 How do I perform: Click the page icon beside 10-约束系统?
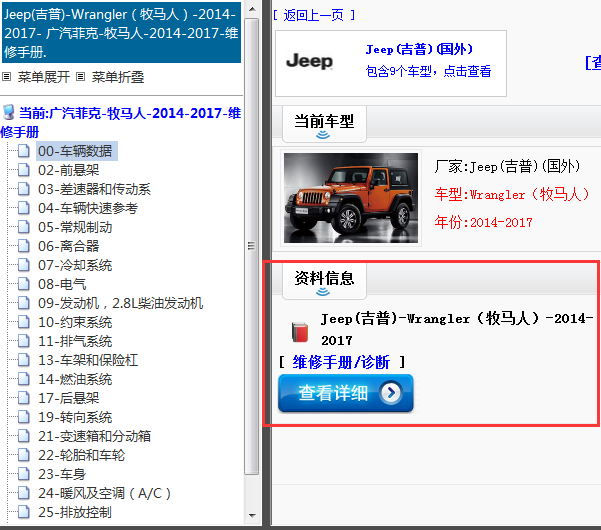pyautogui.click(x=23, y=322)
